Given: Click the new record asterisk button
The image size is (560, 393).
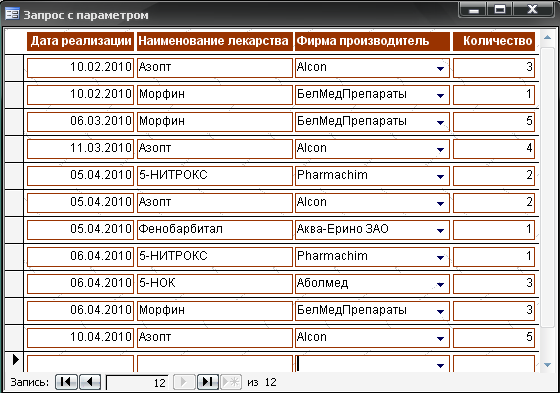Looking at the screenshot, I should [x=231, y=382].
